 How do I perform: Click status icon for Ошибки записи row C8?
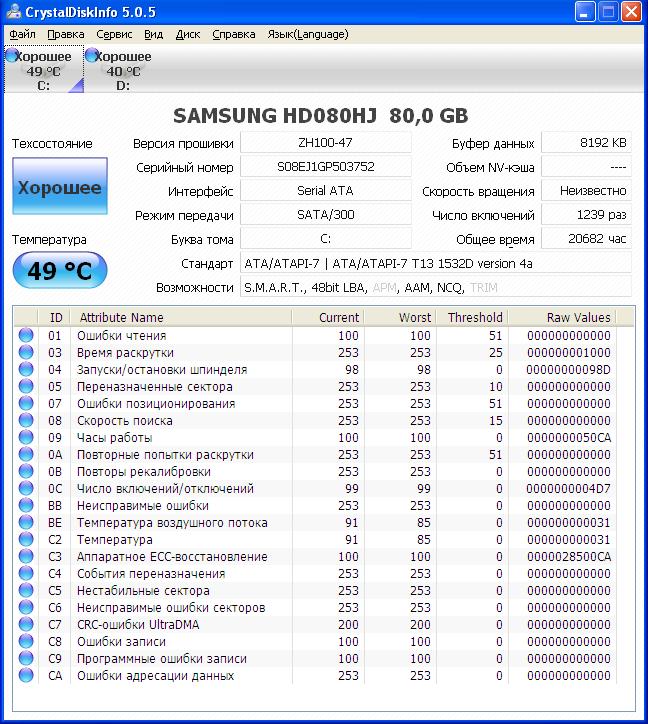pyautogui.click(x=26, y=641)
